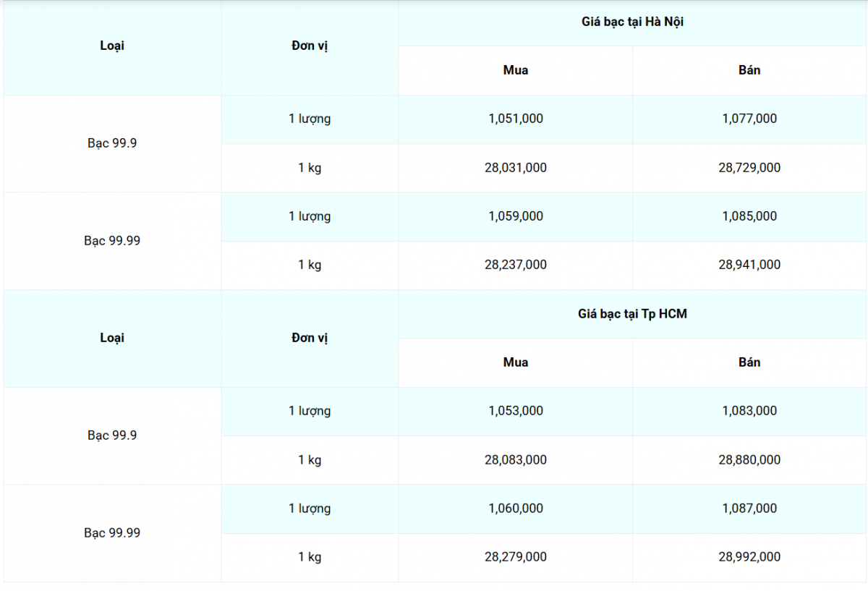Click the 28,880,000 cell
868x591 pixels.
749,460
